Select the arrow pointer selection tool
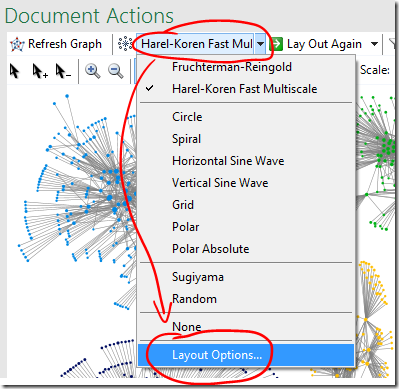 [15, 71]
